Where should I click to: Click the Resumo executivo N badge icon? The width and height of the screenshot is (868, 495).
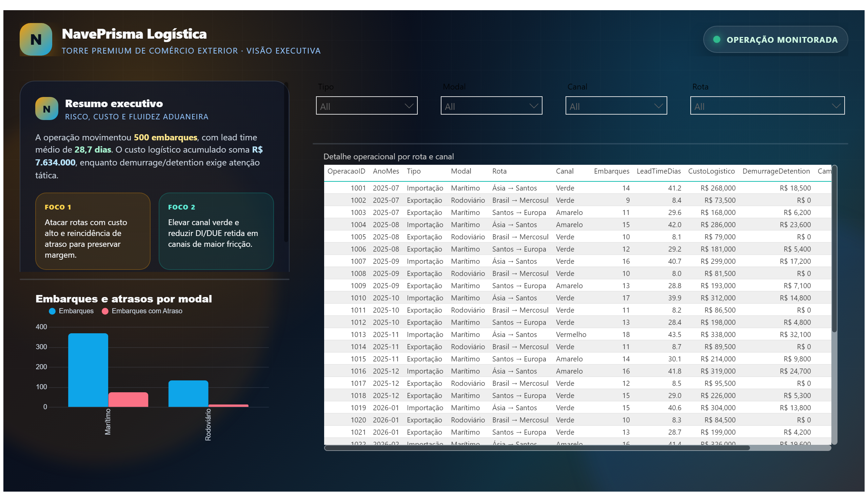click(46, 108)
